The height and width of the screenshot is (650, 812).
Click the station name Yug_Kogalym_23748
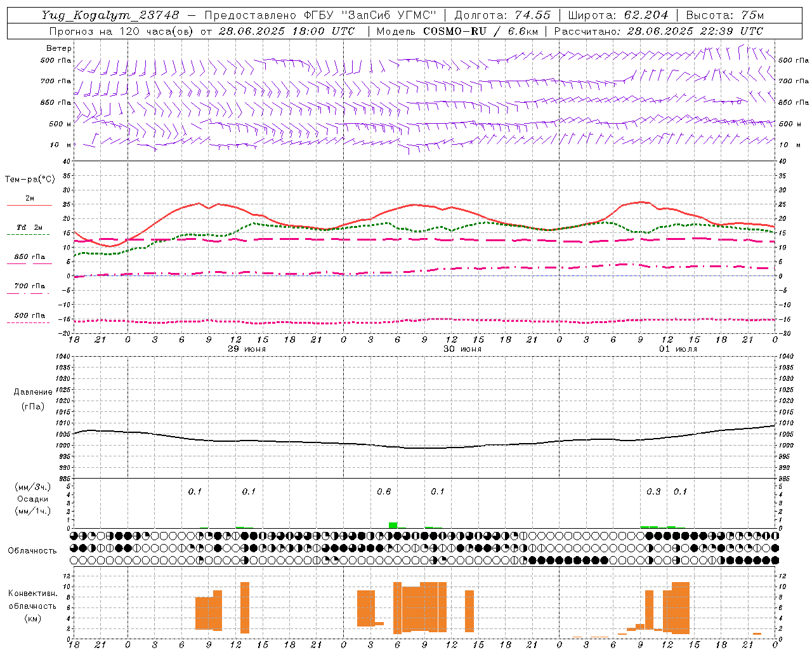110,15
